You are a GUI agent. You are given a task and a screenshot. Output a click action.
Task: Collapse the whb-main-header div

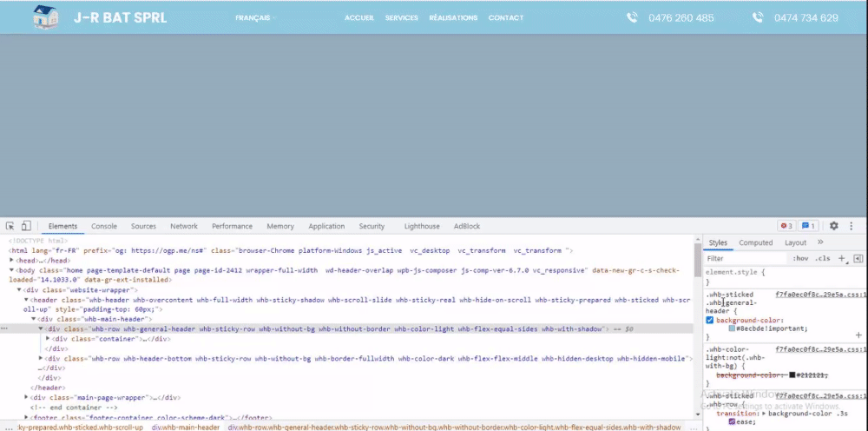click(33, 319)
